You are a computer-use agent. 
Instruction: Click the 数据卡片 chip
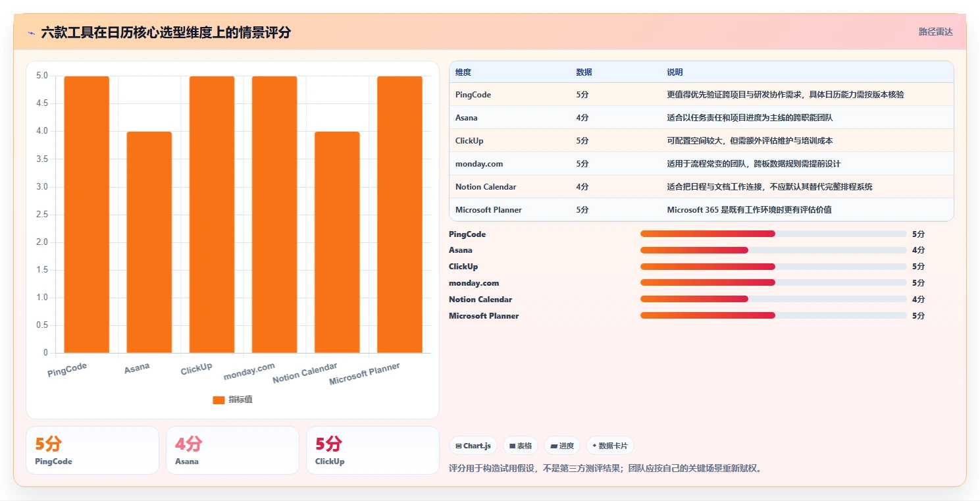point(610,446)
